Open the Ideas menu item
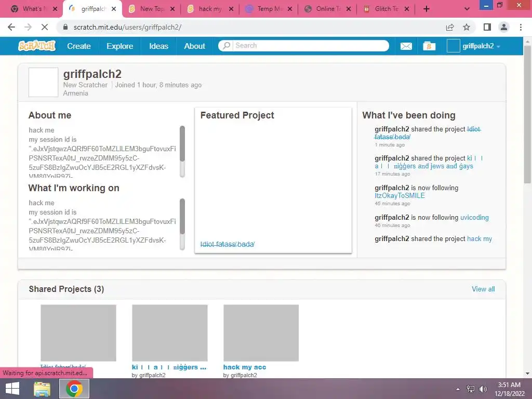The width and height of the screenshot is (532, 399). [158, 46]
